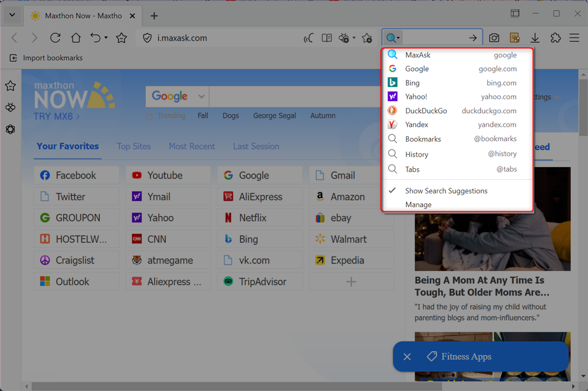Click the Dogs trending term
This screenshot has width=588, height=391.
coord(231,116)
